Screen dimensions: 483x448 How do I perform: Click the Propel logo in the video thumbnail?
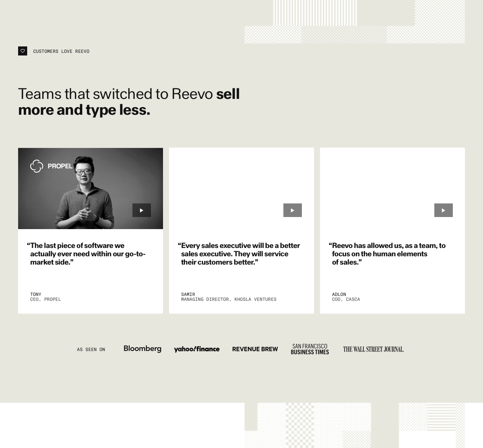pos(51,166)
